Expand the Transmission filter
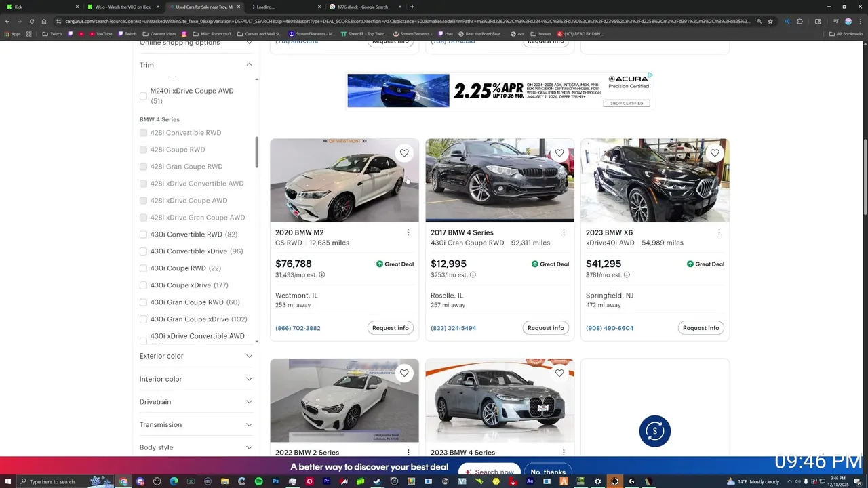The image size is (868, 488). click(196, 425)
